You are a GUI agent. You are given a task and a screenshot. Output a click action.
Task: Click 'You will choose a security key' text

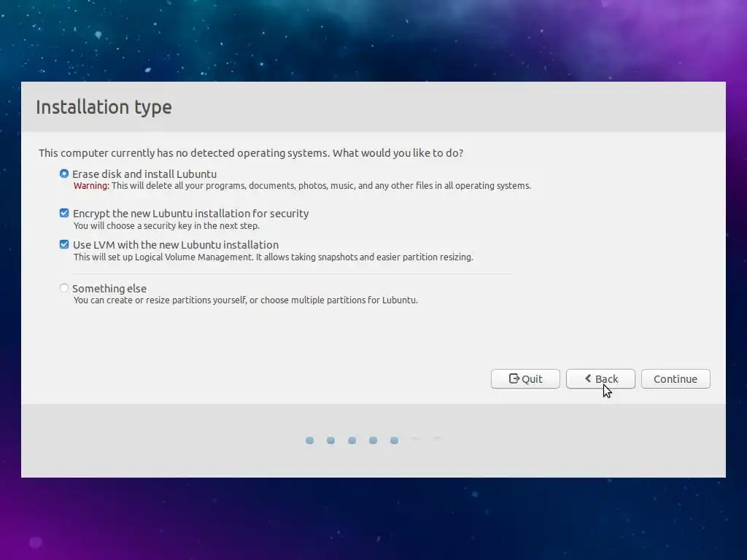pos(166,226)
